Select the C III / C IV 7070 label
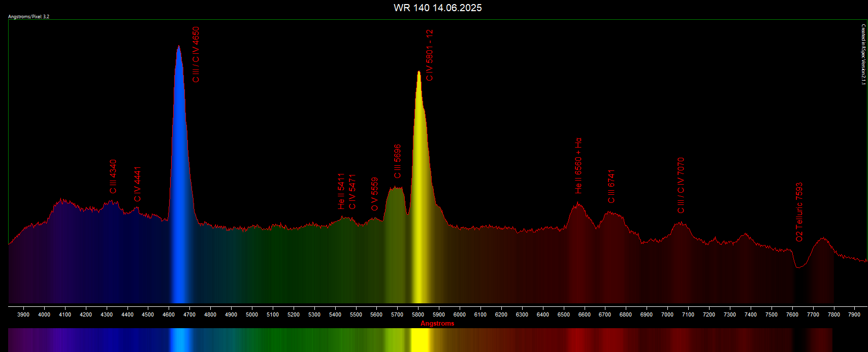 point(681,186)
